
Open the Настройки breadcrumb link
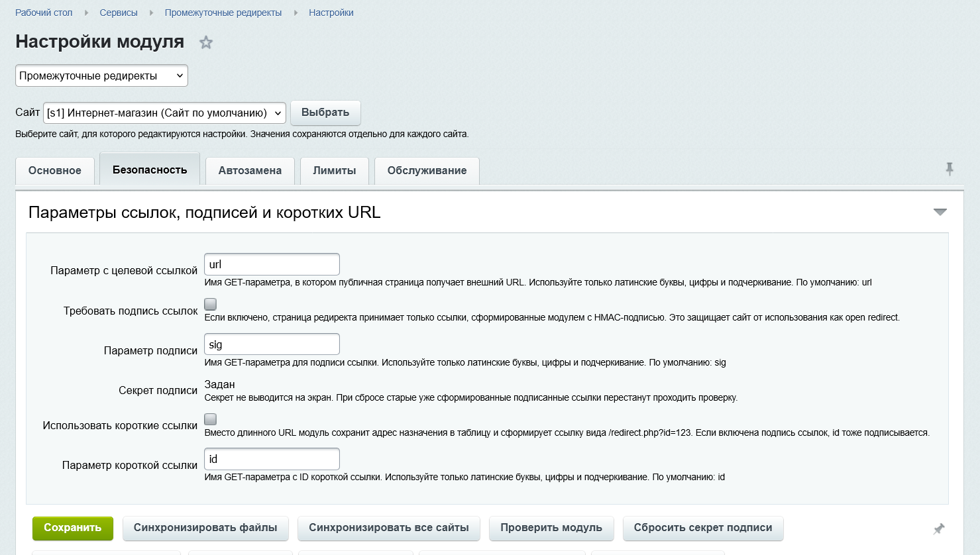tap(331, 13)
